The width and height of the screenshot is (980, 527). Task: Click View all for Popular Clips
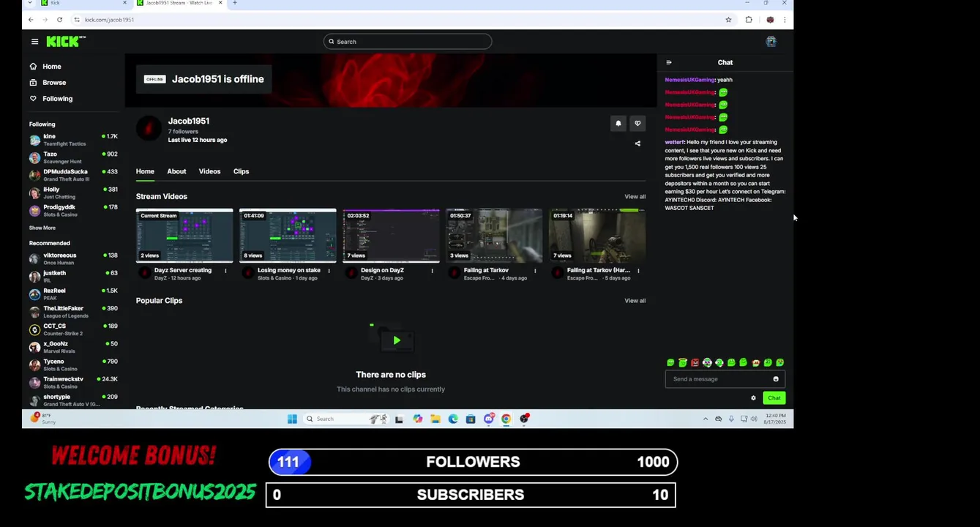635,301
